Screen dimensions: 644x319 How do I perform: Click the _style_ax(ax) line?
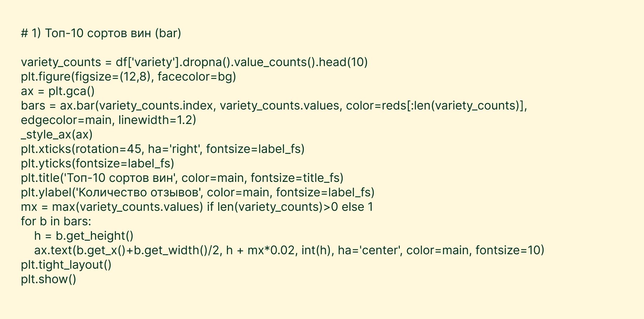tap(57, 135)
